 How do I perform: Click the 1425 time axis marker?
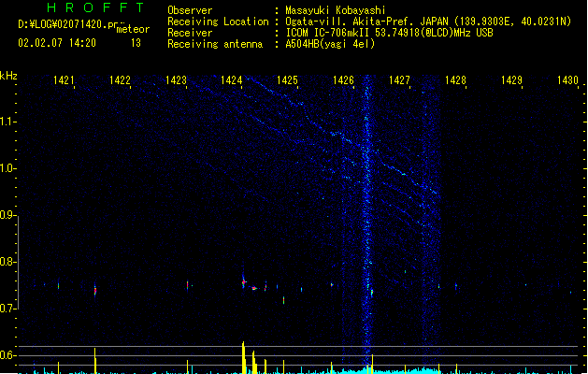(287, 80)
